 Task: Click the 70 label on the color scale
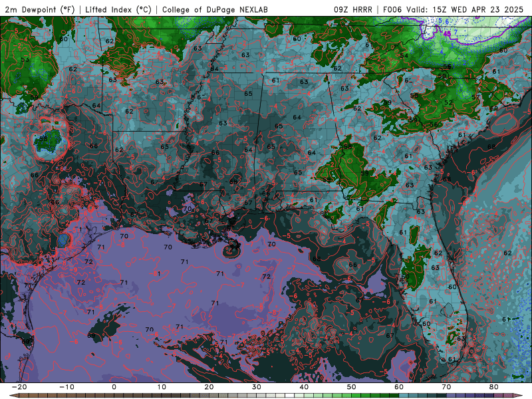click(446, 387)
